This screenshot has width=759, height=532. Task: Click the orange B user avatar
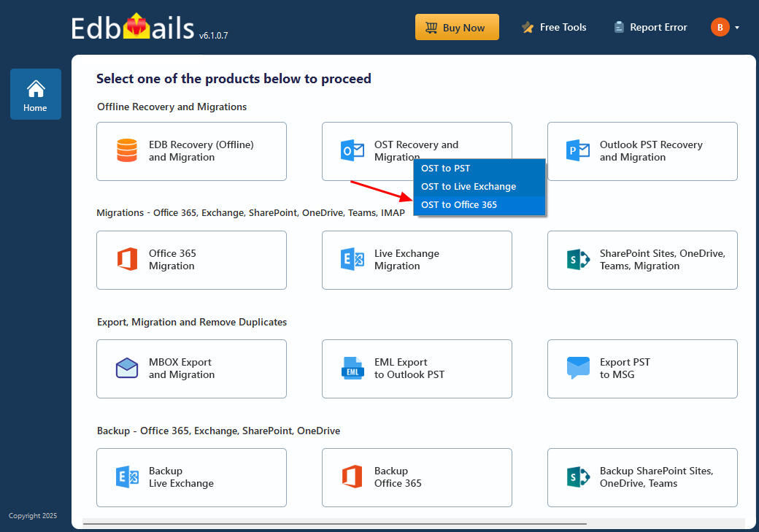(x=720, y=27)
